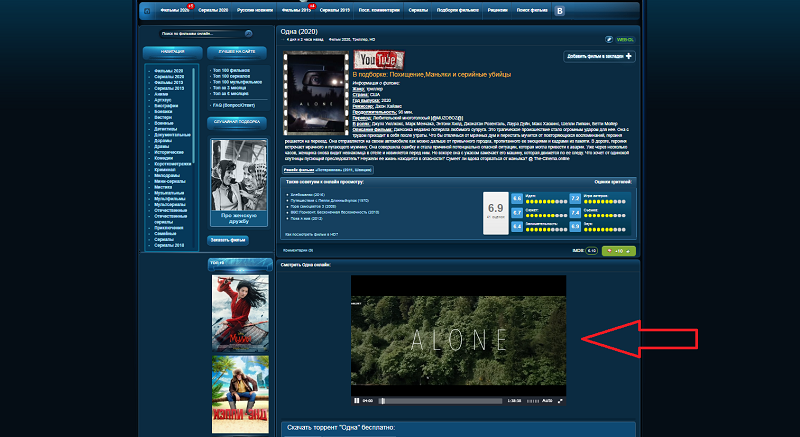
Task: Open the "Посл. комментарии" top menu tab
Action: coord(379,11)
